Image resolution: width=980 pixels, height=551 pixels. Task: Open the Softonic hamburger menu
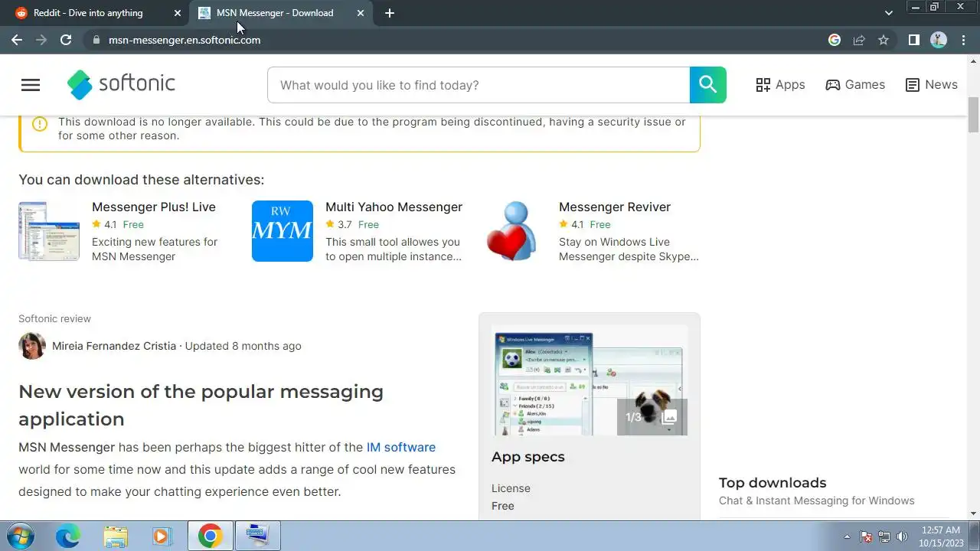click(31, 85)
